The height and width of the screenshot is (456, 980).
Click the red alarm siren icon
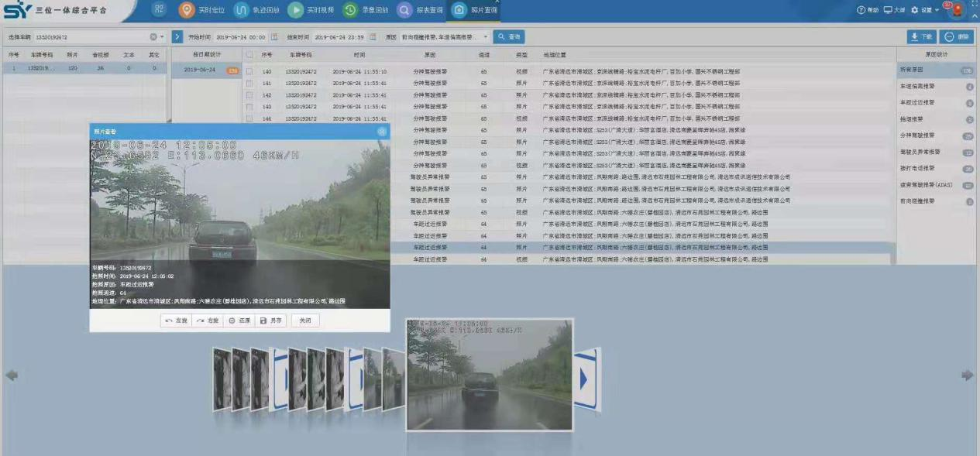958,10
